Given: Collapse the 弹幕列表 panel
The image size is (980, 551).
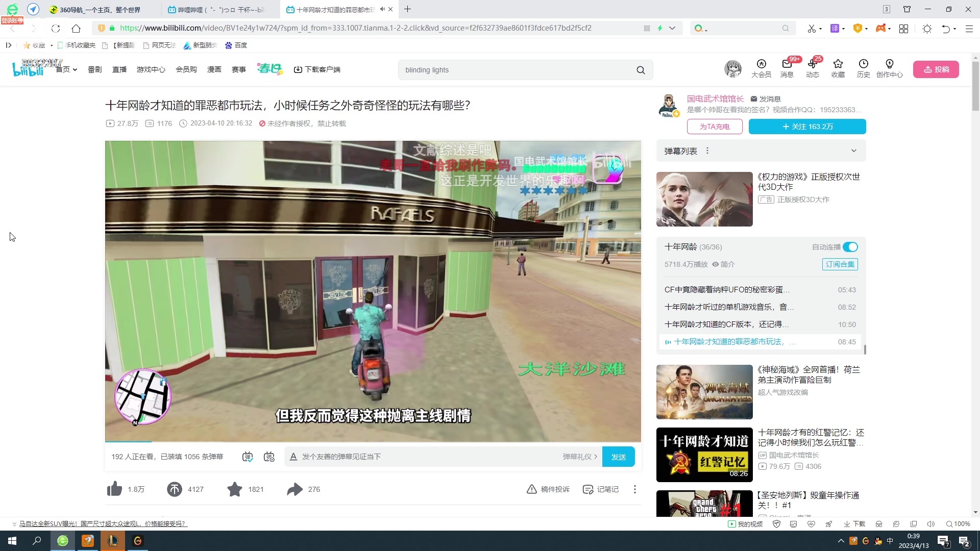Looking at the screenshot, I should coord(854,151).
